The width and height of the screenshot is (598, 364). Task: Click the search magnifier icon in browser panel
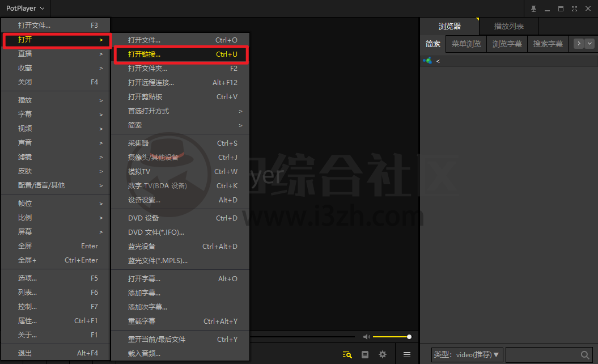(x=584, y=355)
